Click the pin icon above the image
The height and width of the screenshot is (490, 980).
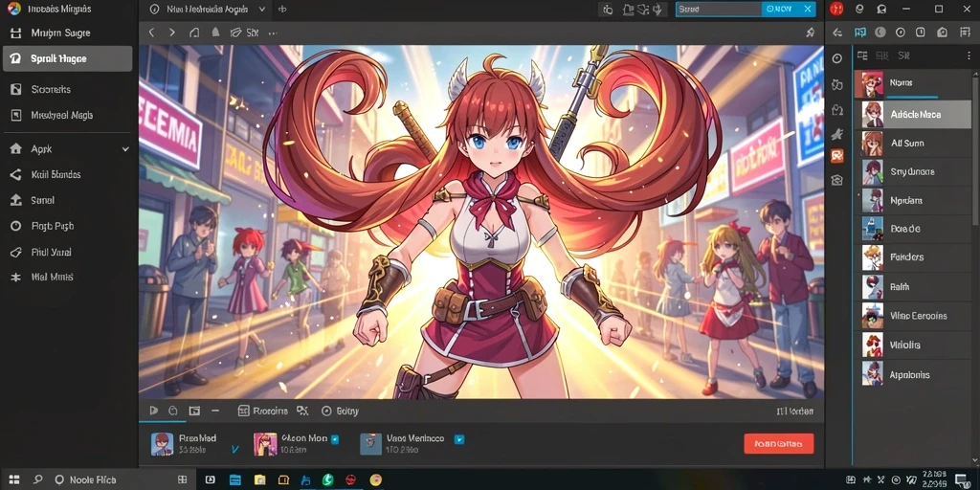[x=810, y=33]
